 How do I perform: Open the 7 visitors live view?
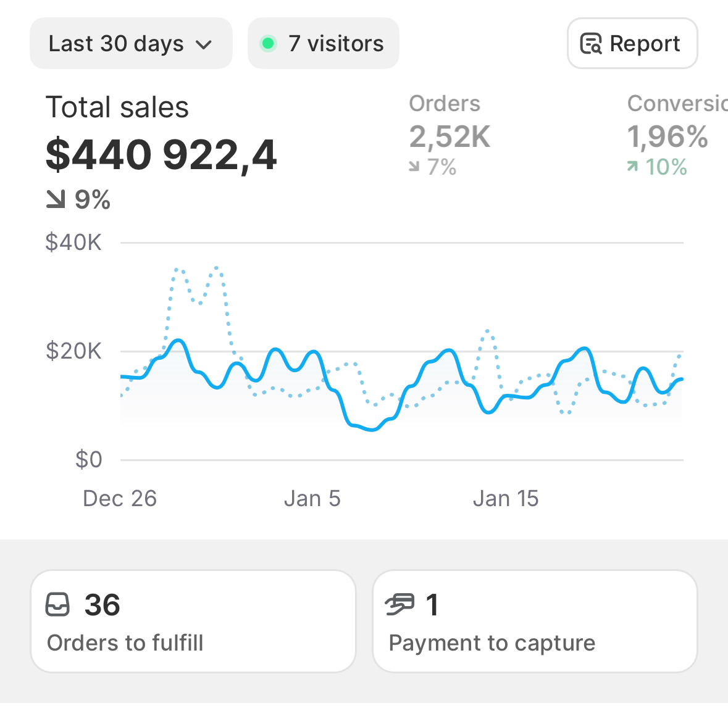pos(324,44)
